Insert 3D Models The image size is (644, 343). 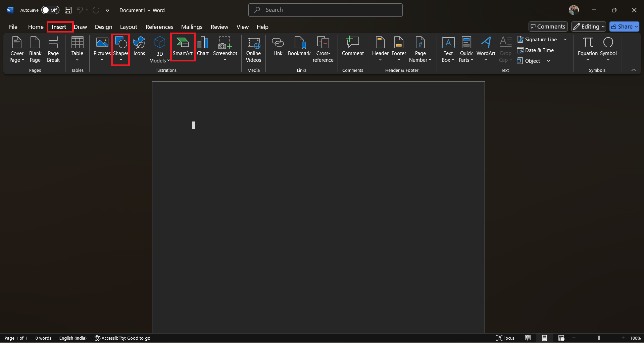(x=160, y=49)
